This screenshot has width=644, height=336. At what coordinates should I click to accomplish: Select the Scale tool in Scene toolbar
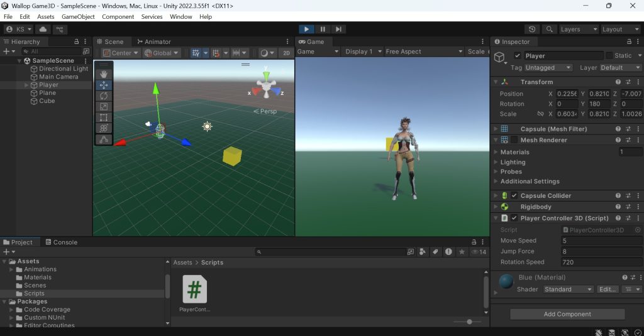tap(104, 107)
